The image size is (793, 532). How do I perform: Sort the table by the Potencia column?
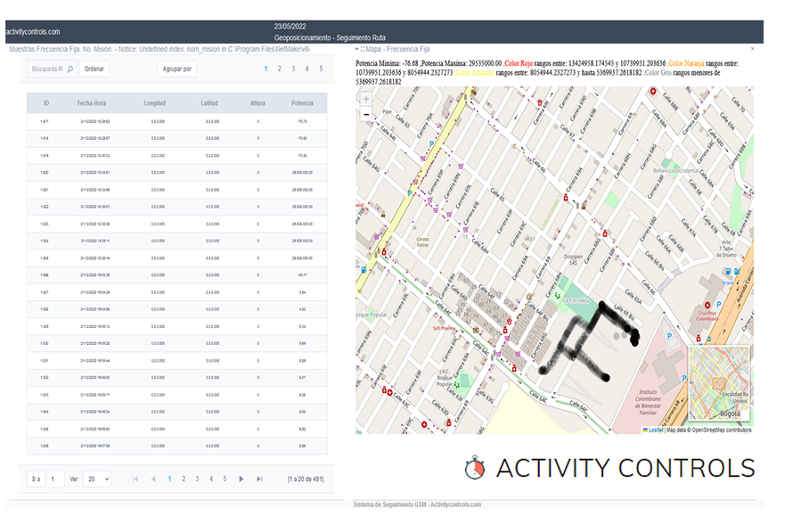(302, 103)
